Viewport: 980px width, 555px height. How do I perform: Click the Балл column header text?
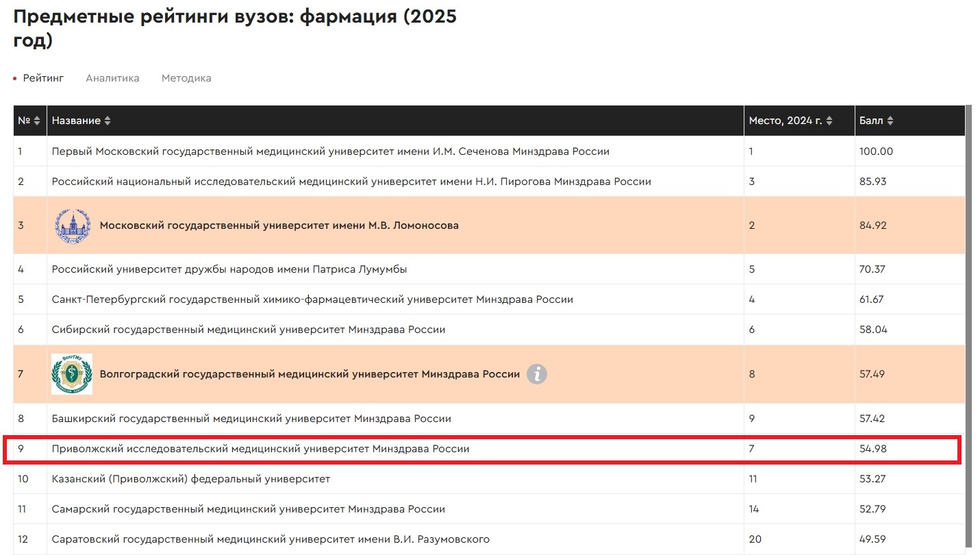coord(871,121)
